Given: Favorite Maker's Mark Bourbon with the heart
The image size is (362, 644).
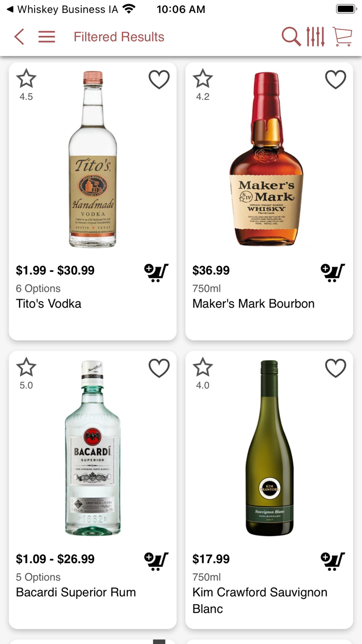Looking at the screenshot, I should (x=336, y=79).
